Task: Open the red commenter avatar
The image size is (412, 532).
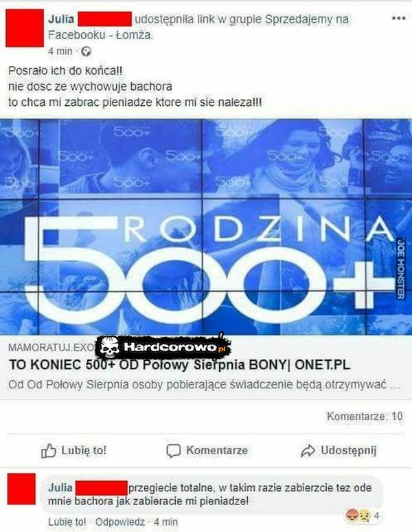Action: (21, 489)
